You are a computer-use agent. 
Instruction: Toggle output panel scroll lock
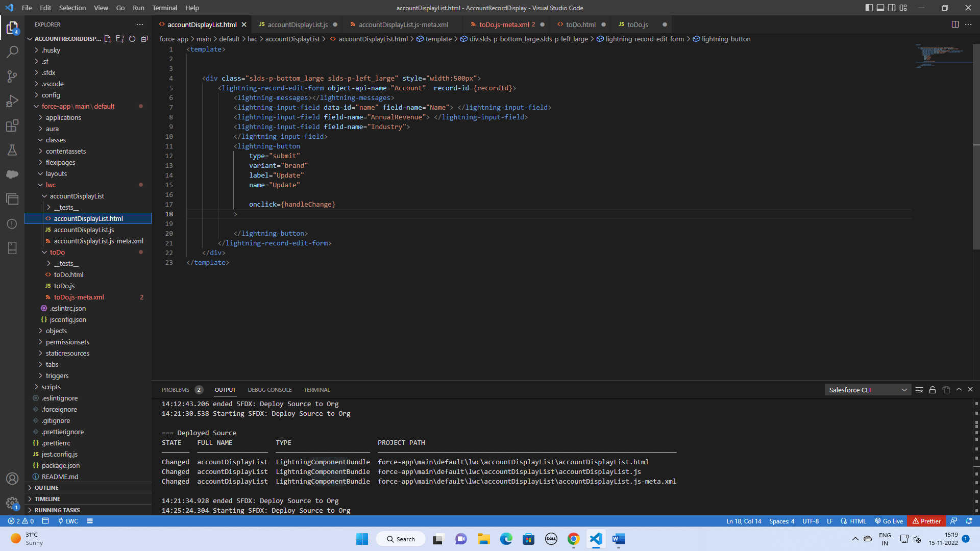click(x=933, y=390)
